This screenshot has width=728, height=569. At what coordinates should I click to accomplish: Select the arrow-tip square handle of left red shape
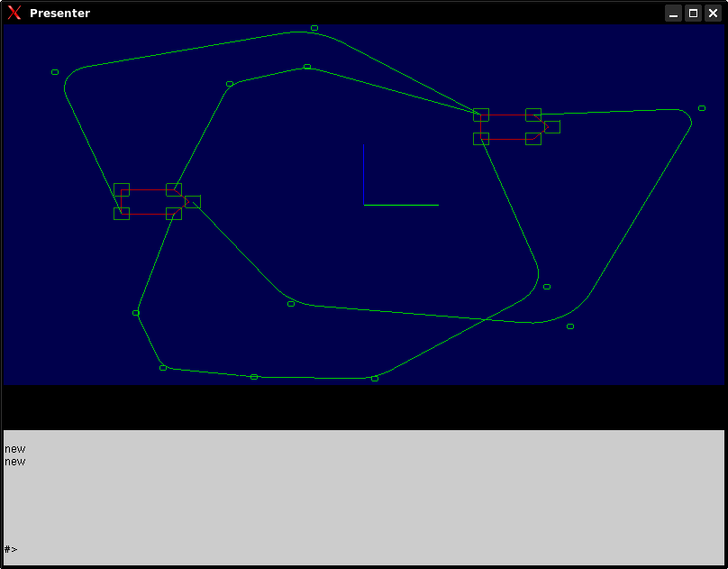click(x=193, y=202)
